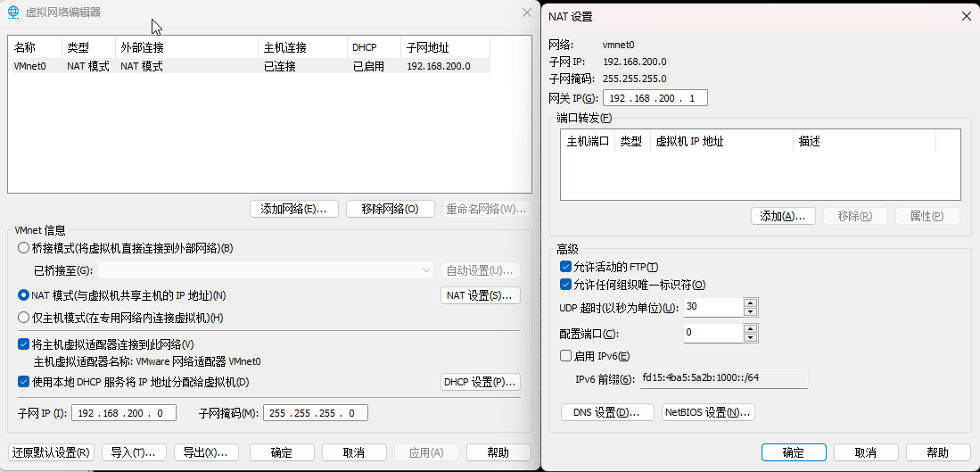Select host-only mode (仅主机模式) radio button
980x472 pixels.
[24, 318]
